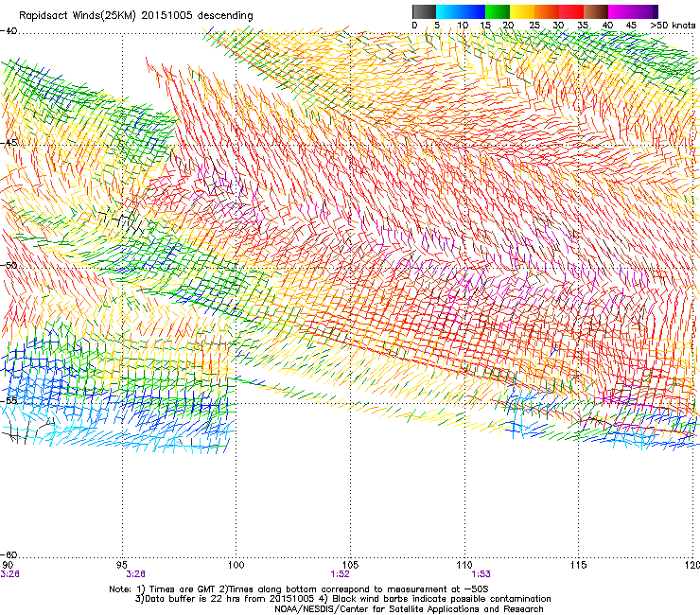Click the orange 25-30 knots legend swatch

(547, 11)
